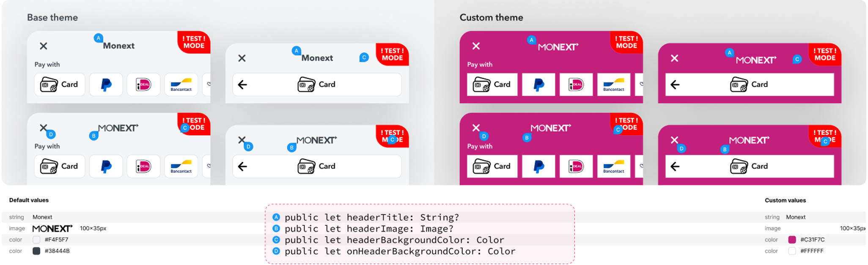The height and width of the screenshot is (265, 868).
Task: Click the #F4F5F7 default color swatch
Action: (x=36, y=240)
